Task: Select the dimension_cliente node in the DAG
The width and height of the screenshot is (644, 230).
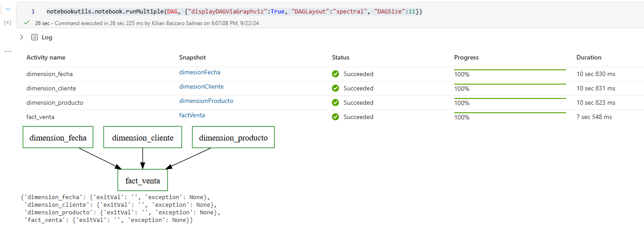Action: tap(142, 137)
